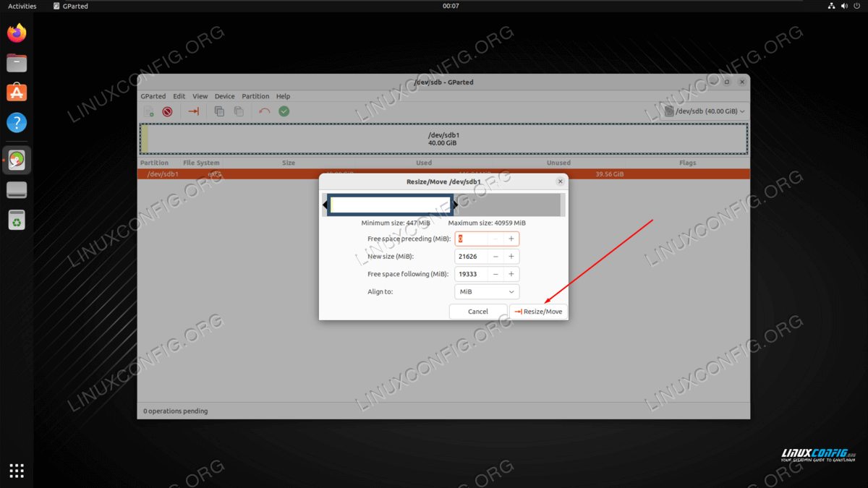Click the Resize/Move button in dialog
868x488 pixels.
[x=538, y=312]
